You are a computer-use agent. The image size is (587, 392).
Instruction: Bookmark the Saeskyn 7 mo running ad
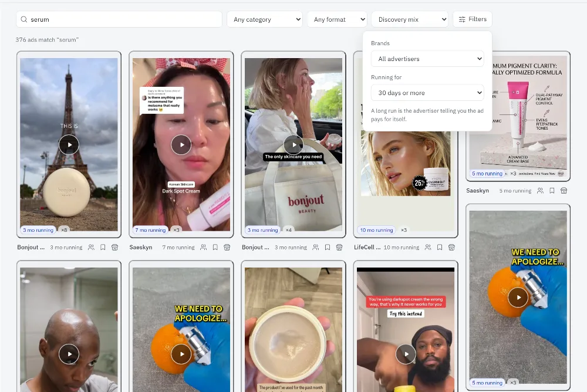(x=215, y=247)
